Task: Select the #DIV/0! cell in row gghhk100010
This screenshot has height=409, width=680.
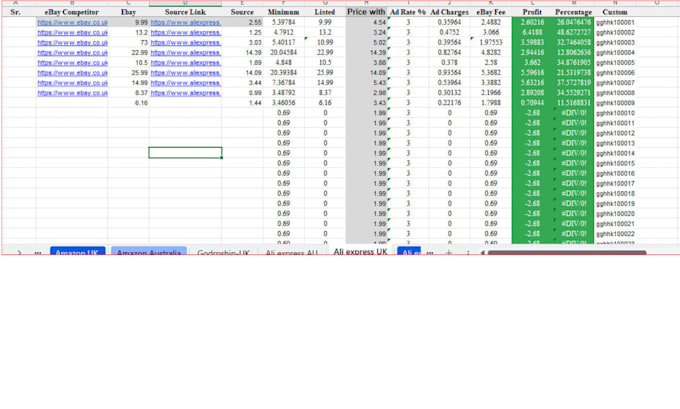Action: (573, 113)
